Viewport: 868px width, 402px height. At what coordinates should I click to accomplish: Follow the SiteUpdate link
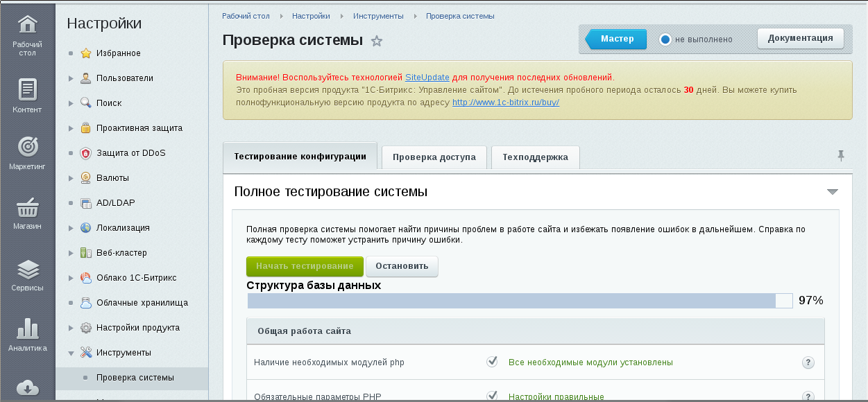click(427, 77)
